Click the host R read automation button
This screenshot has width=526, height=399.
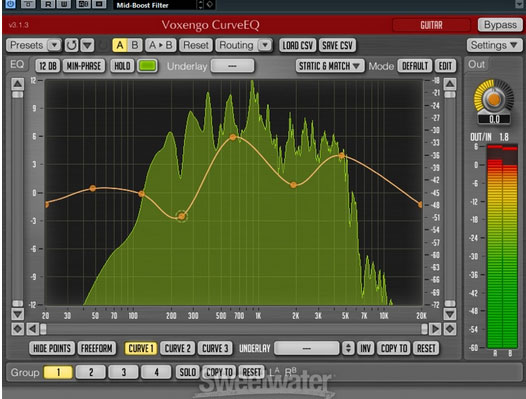point(48,4)
